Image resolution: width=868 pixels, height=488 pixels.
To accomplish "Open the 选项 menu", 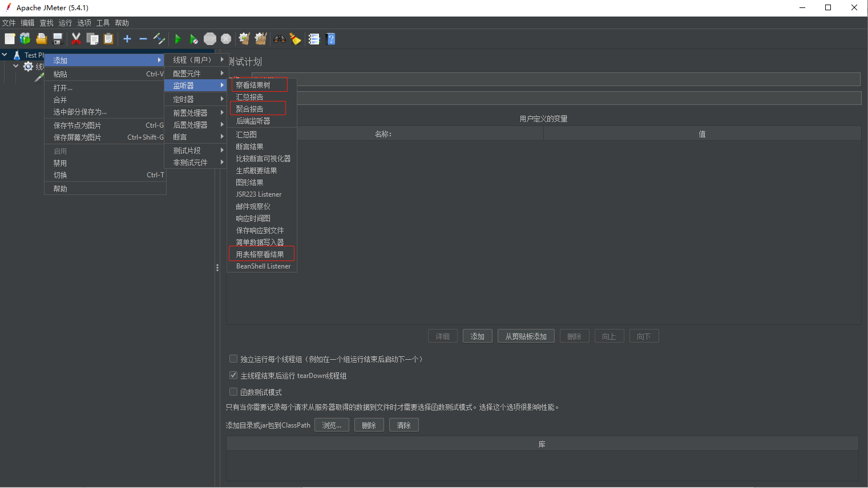I will pyautogui.click(x=84, y=23).
